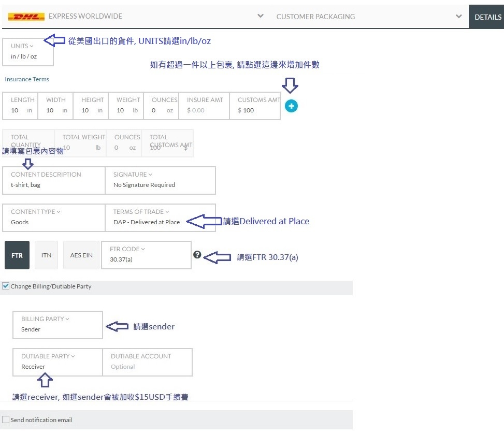
Task: Switch to the AES EIN tab
Action: [81, 255]
